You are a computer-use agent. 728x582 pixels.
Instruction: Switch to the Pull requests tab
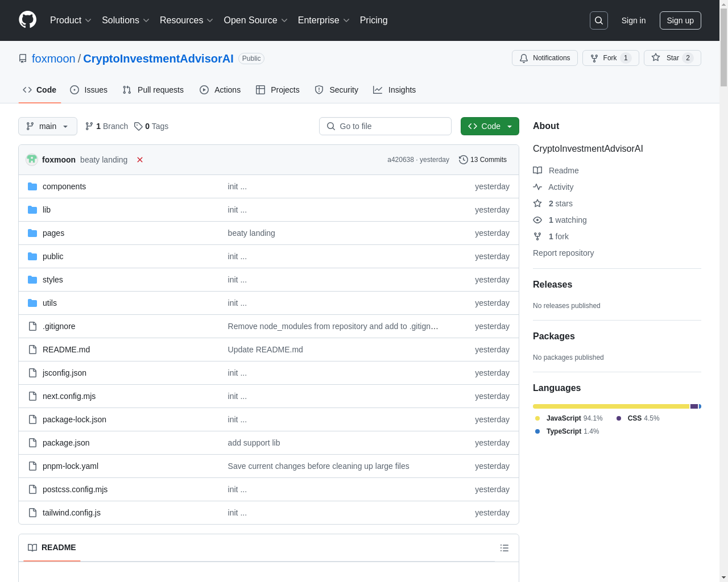click(x=153, y=90)
